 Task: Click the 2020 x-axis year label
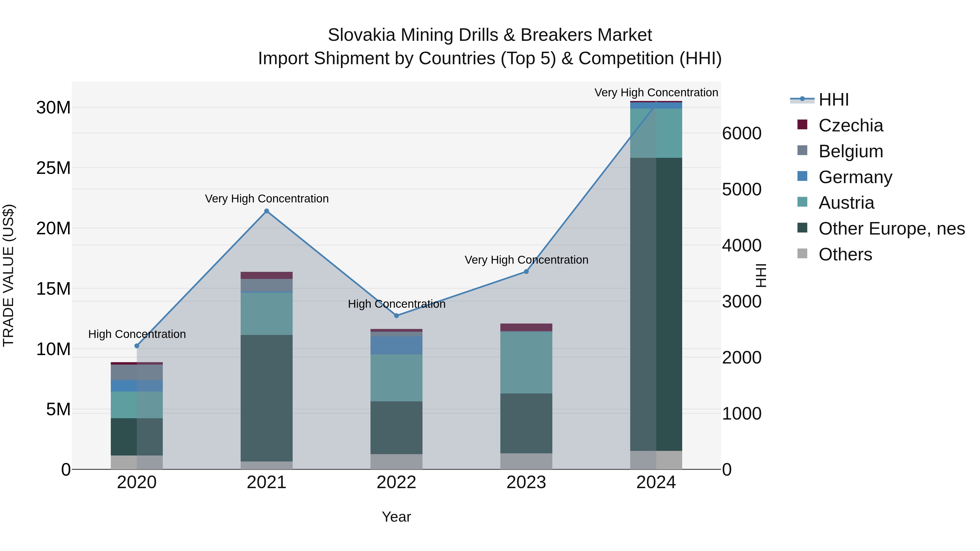[137, 482]
